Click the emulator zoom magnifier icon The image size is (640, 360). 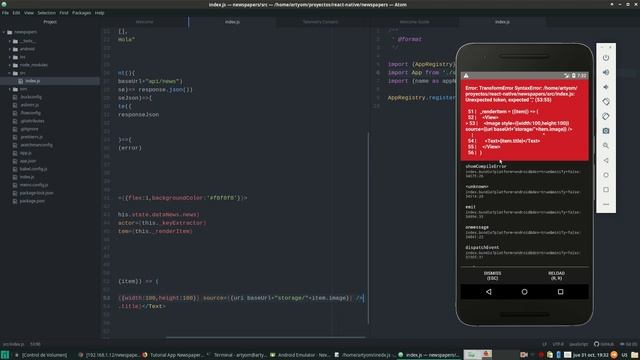[606, 146]
